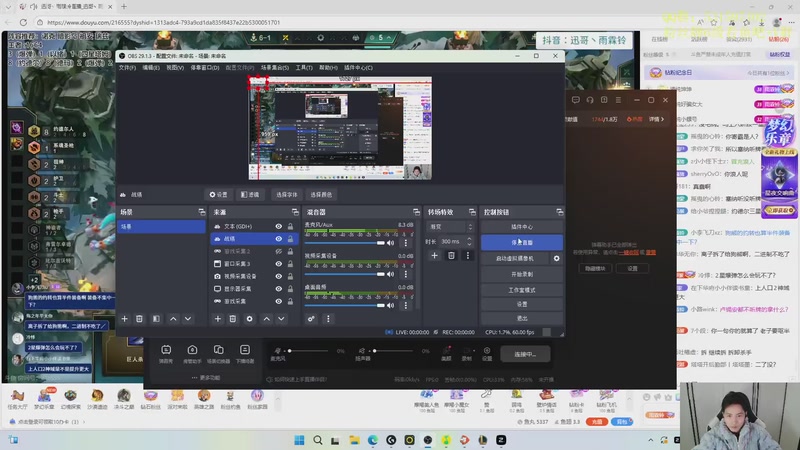Viewport: 800px width, 450px height.
Task: Toggle visibility of 视频采集设备 source
Action: coord(279,276)
